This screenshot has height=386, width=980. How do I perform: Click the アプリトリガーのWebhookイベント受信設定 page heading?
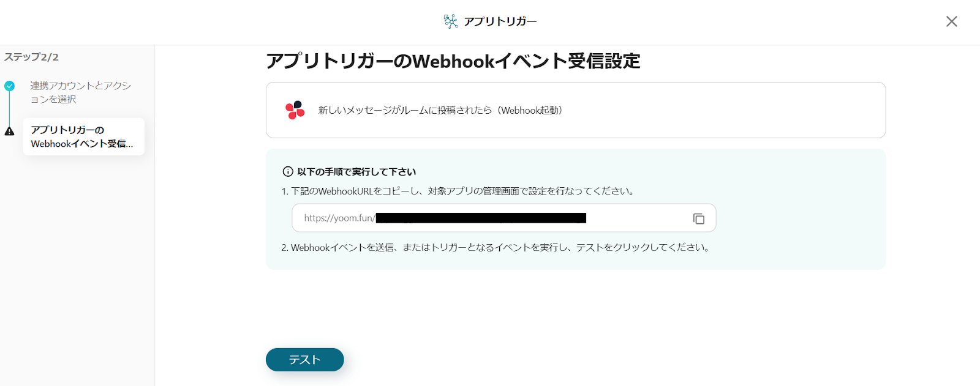453,61
